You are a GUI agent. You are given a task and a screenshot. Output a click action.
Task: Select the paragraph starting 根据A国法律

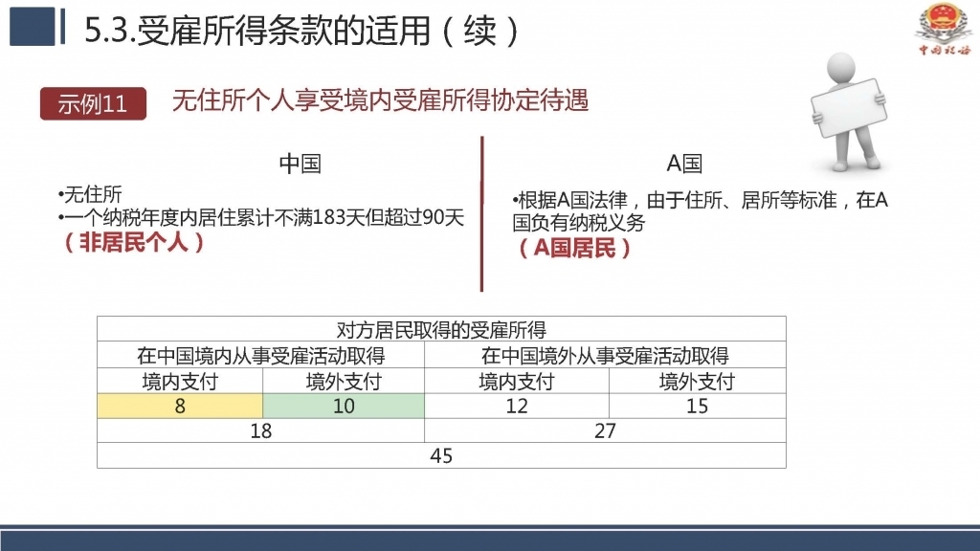click(700, 211)
